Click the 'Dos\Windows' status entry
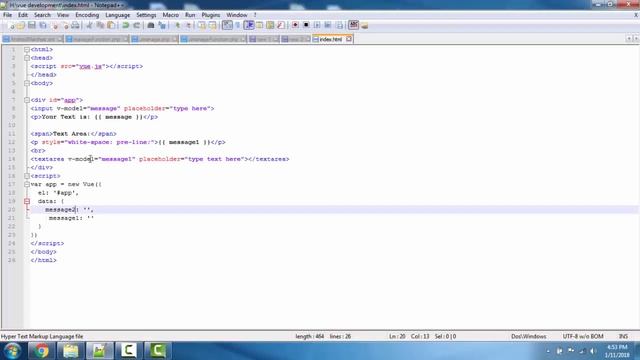This screenshot has height=360, width=640. [x=529, y=336]
